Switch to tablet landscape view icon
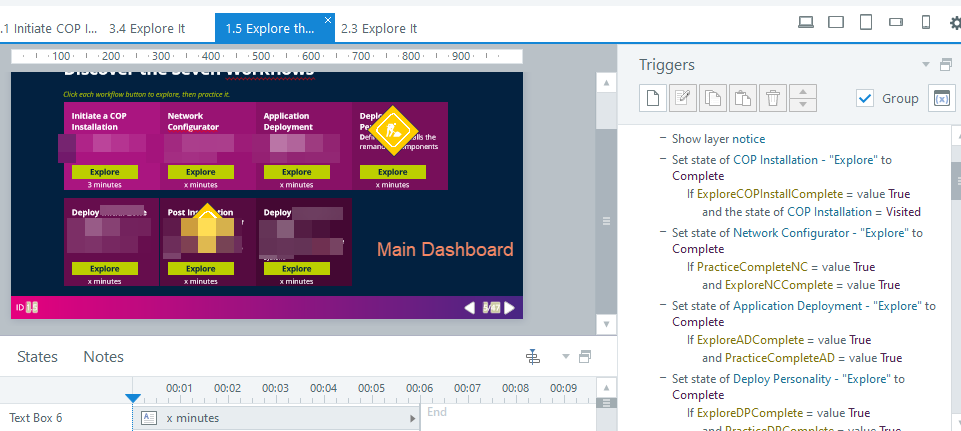Screen dimensions: 961x431 coord(836,23)
